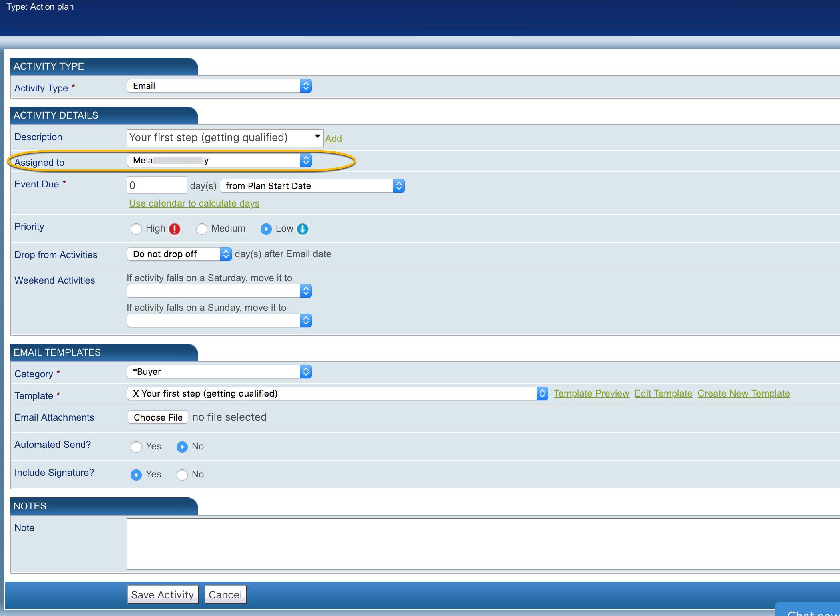Click the red High priority exclamation icon

(x=175, y=229)
